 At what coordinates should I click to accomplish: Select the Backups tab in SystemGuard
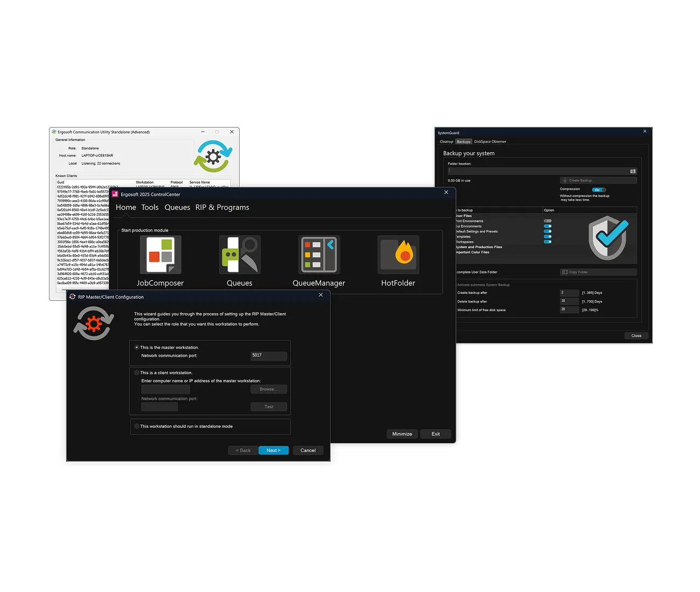pos(464,142)
